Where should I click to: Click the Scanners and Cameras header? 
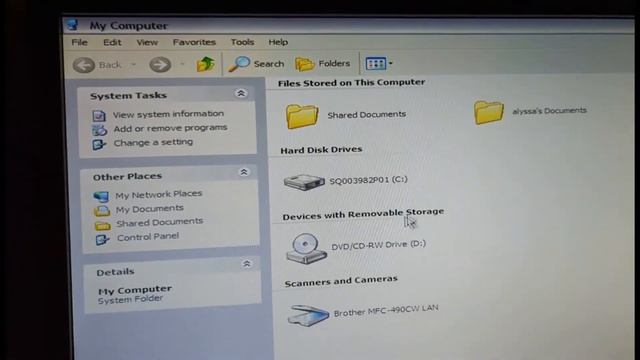point(341,281)
